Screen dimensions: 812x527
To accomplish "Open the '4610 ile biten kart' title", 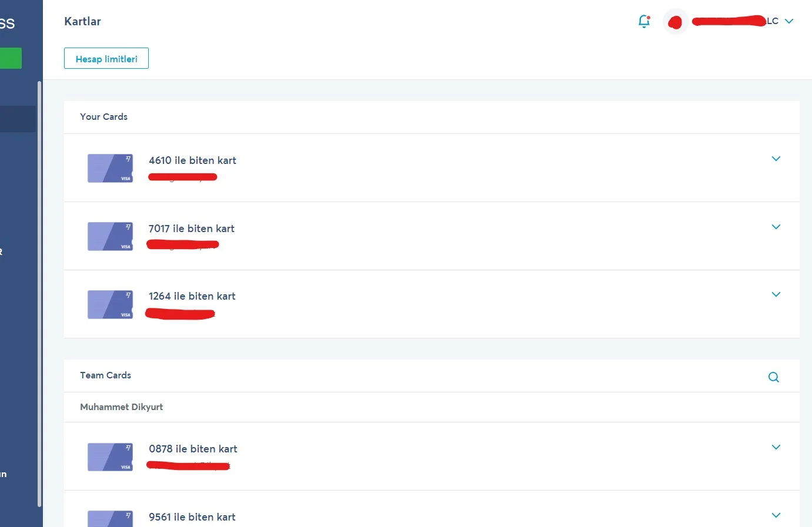I will 192,160.
